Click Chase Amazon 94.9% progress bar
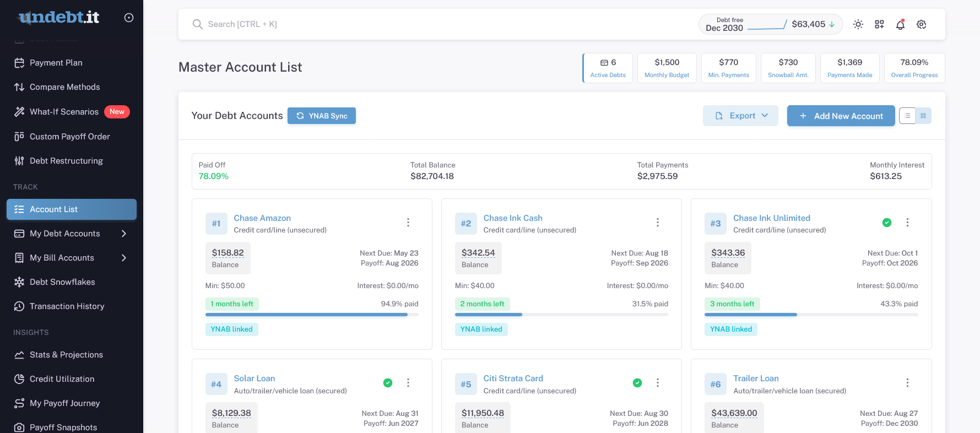This screenshot has width=980, height=433. pyautogui.click(x=312, y=315)
